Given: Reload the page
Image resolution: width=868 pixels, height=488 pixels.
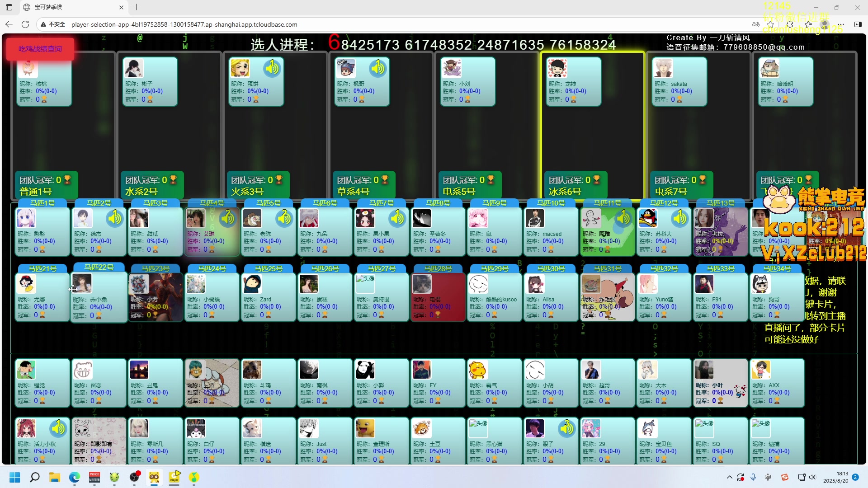Looking at the screenshot, I should (25, 24).
